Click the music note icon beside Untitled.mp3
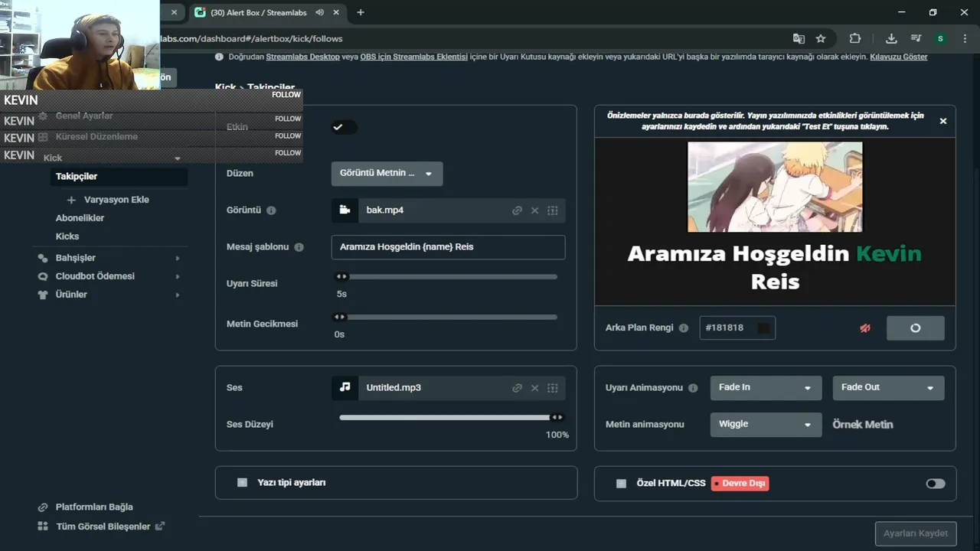The image size is (980, 551). pyautogui.click(x=345, y=387)
